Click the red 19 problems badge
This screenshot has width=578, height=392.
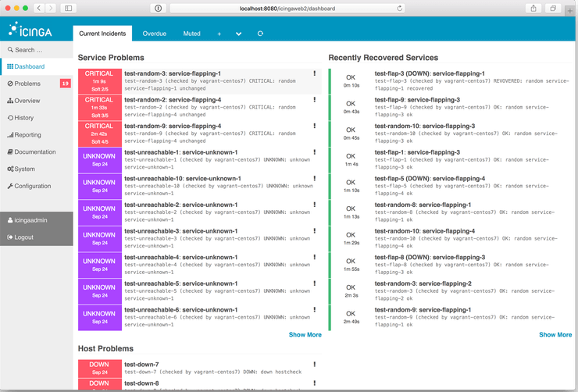click(66, 84)
